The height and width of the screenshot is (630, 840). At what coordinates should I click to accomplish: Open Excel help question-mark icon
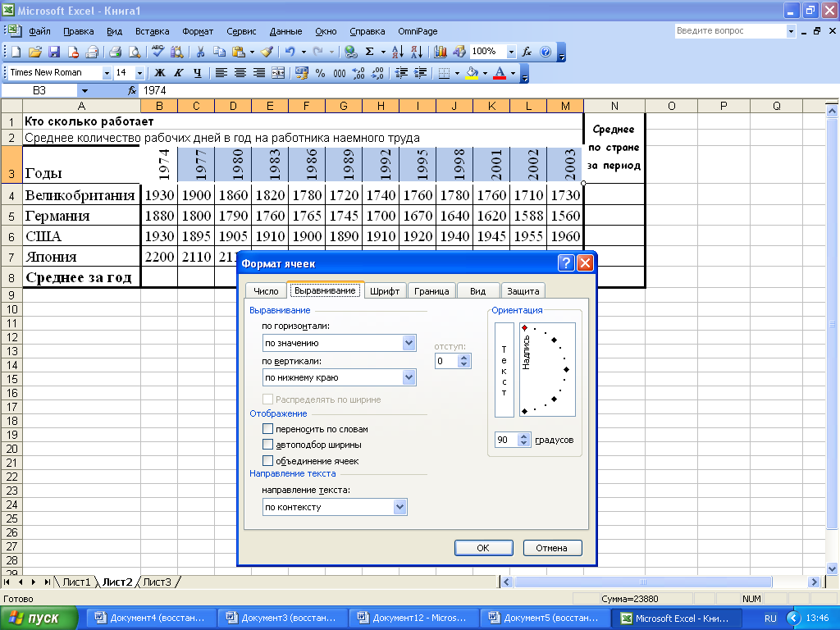pos(546,52)
